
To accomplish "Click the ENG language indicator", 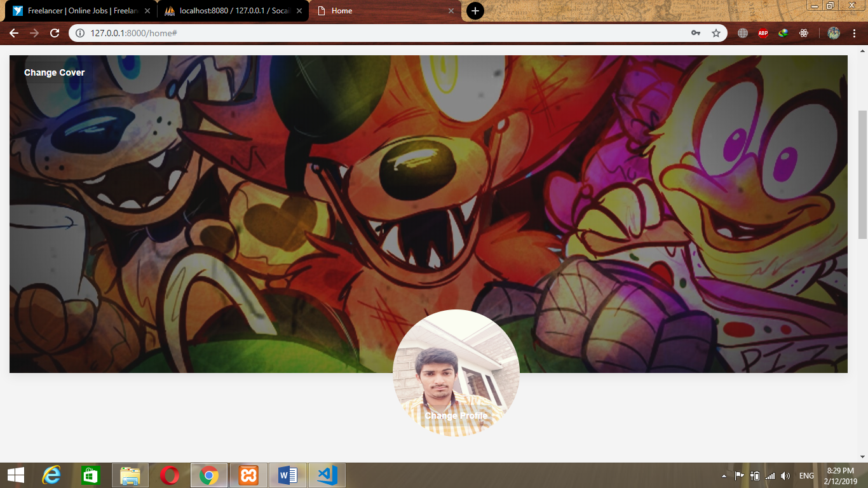I will tap(806, 476).
